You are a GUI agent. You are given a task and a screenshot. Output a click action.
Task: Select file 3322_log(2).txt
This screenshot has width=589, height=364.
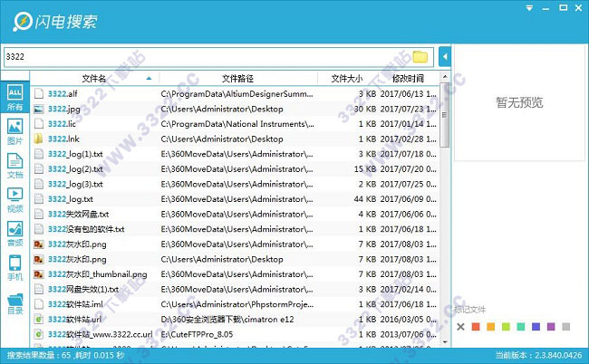[x=75, y=168]
